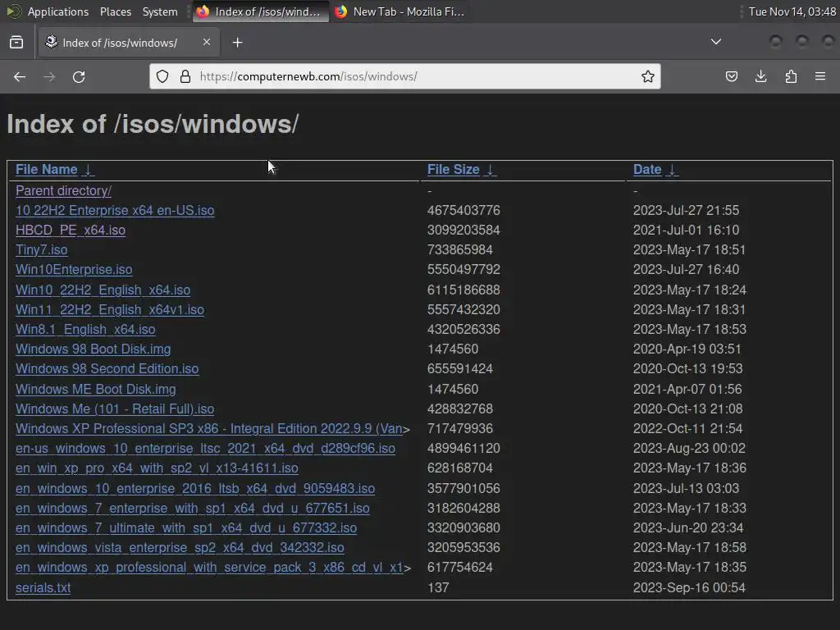Viewport: 840px width, 630px height.
Task: Go back to the previous page
Action: point(20,76)
